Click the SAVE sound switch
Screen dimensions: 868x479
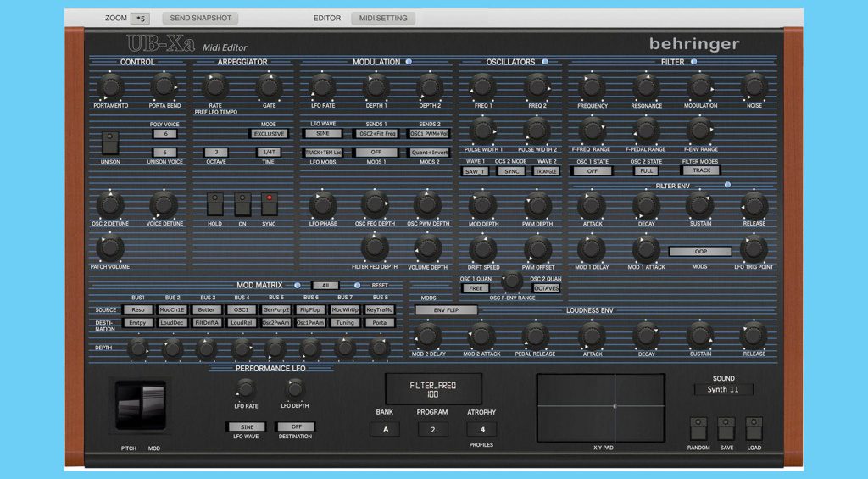pos(726,428)
